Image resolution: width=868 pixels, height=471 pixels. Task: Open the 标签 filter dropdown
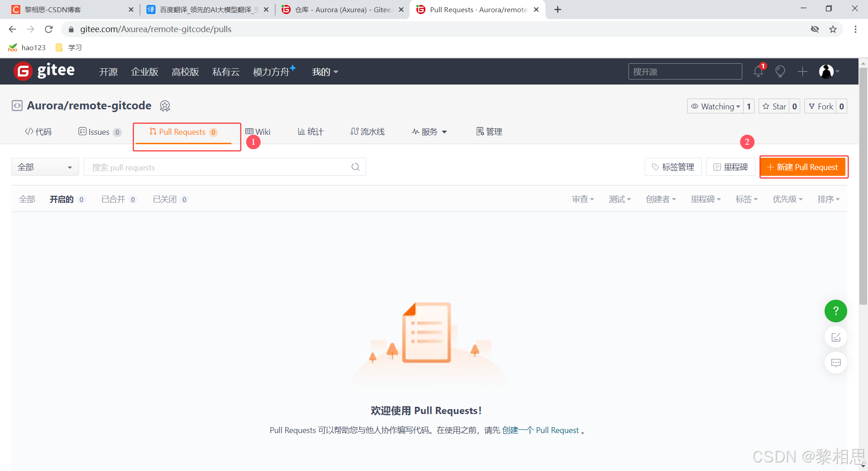pos(746,199)
